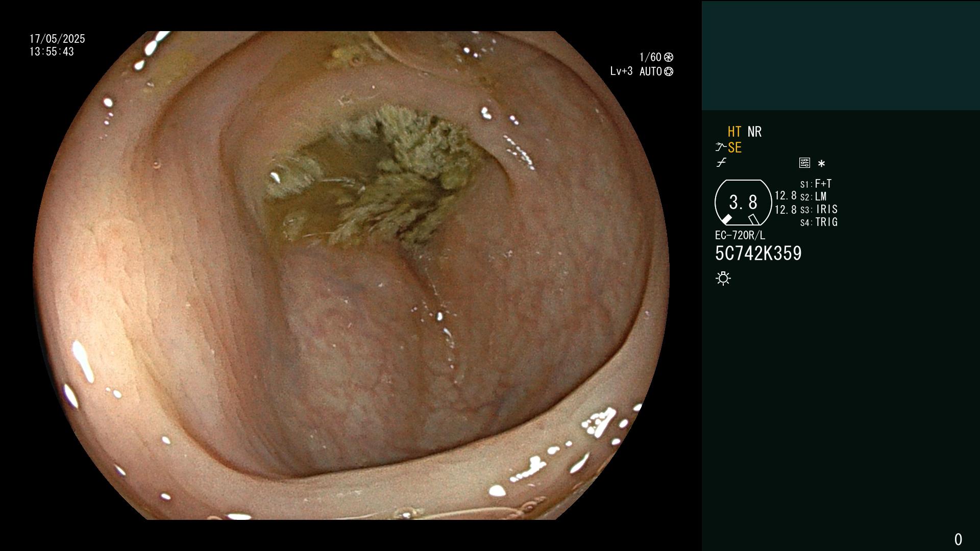
Task: Click the tone curve icon below SE
Action: click(x=721, y=163)
